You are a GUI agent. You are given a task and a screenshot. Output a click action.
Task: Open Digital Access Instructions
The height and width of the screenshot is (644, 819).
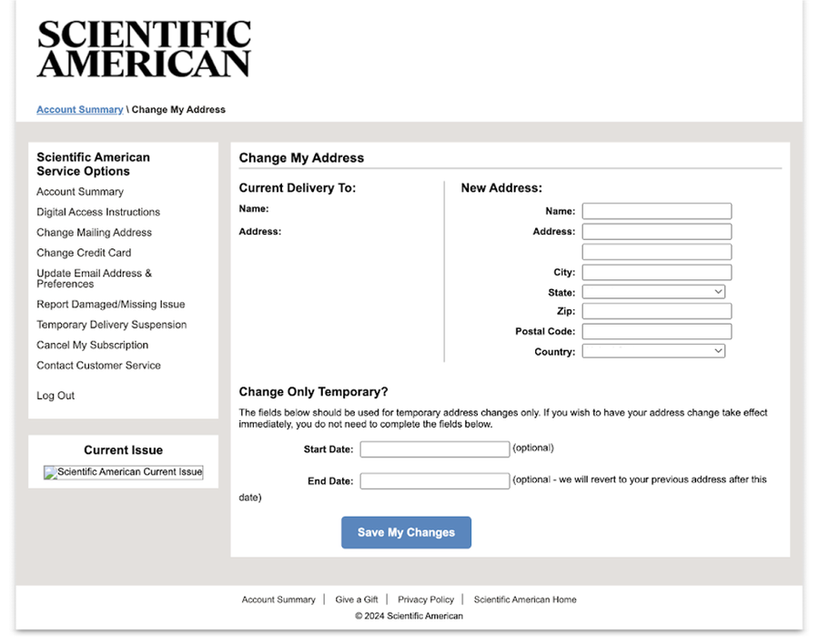click(97, 212)
